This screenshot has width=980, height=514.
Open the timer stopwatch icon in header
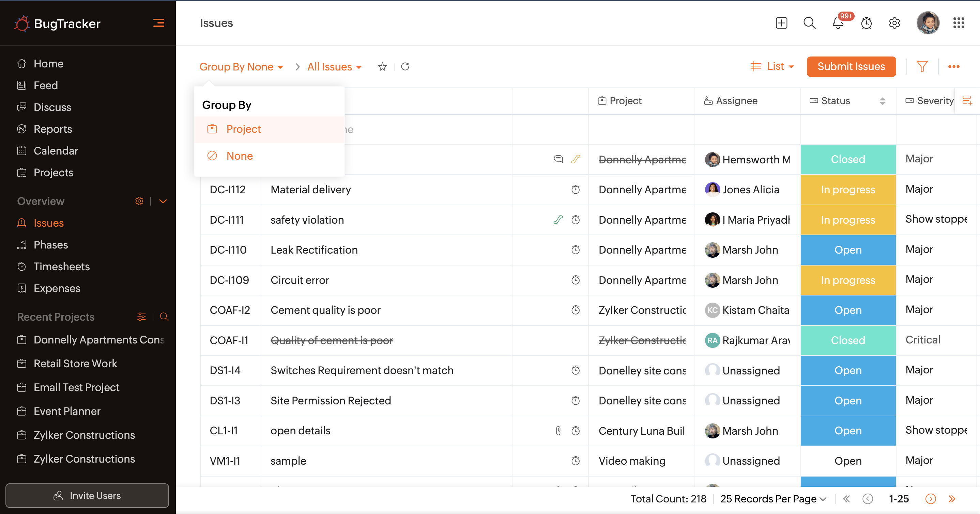[x=866, y=23]
